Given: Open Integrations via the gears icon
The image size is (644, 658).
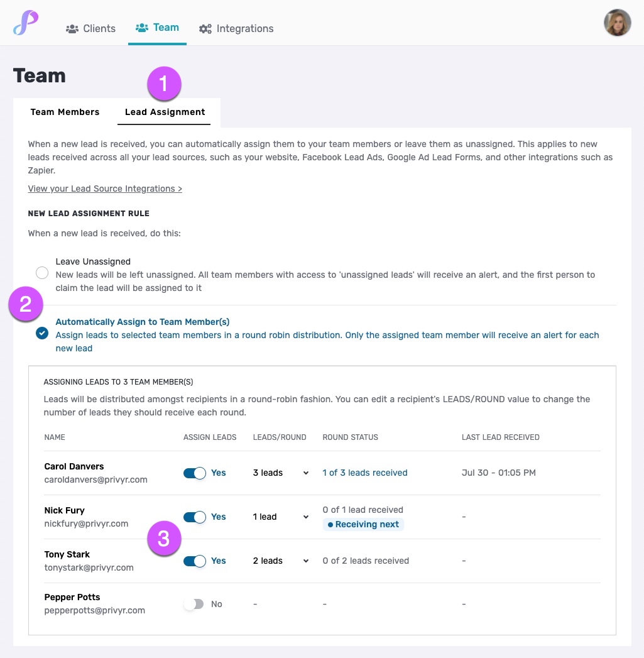Looking at the screenshot, I should point(204,28).
